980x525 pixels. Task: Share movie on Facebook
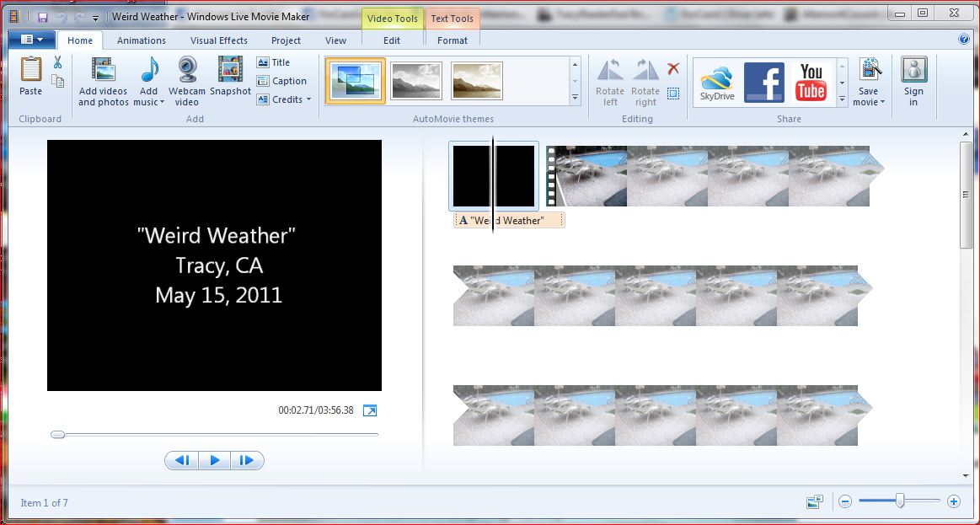click(x=764, y=82)
